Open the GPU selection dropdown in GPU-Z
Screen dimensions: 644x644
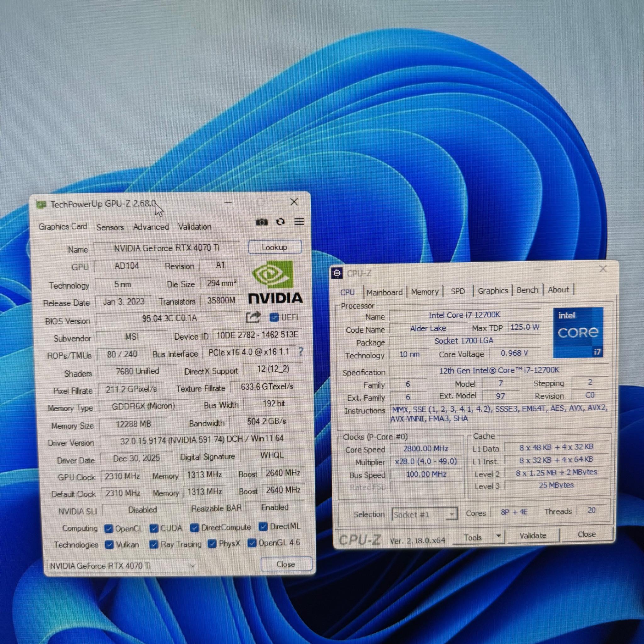(123, 566)
